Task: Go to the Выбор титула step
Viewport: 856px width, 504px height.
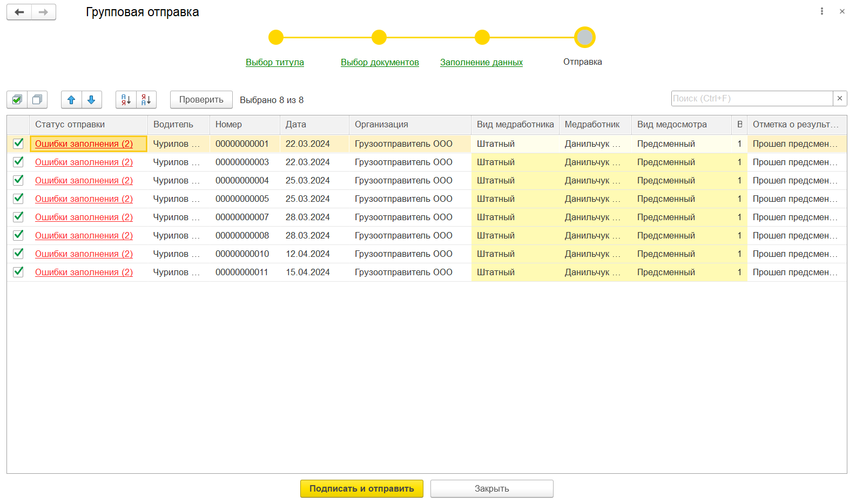Action: click(274, 62)
